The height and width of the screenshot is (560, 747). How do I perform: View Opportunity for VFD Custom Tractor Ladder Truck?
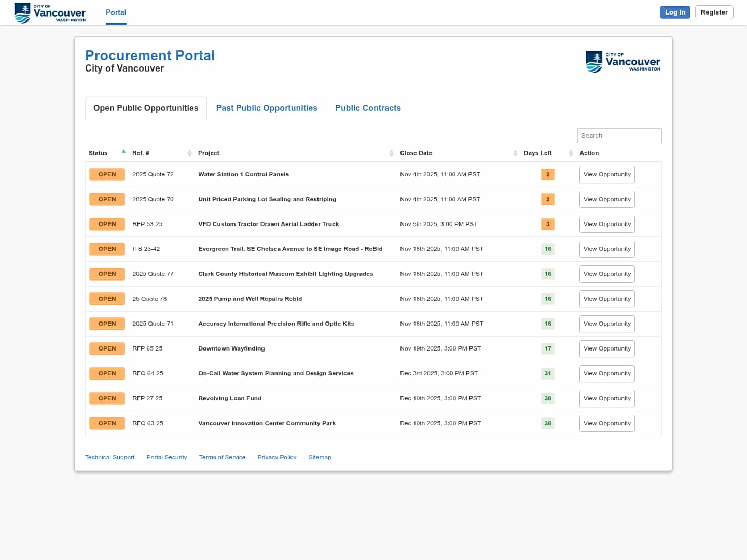[606, 224]
